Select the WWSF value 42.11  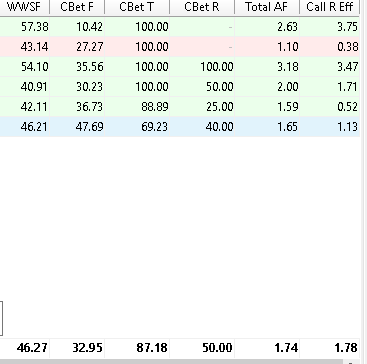pyautogui.click(x=35, y=107)
